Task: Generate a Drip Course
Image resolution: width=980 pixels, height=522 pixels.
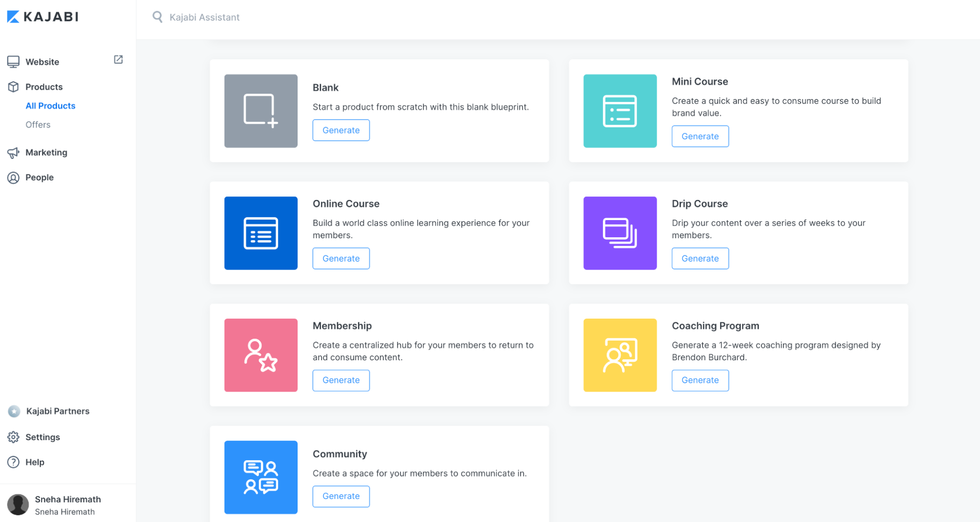Action: coord(700,258)
